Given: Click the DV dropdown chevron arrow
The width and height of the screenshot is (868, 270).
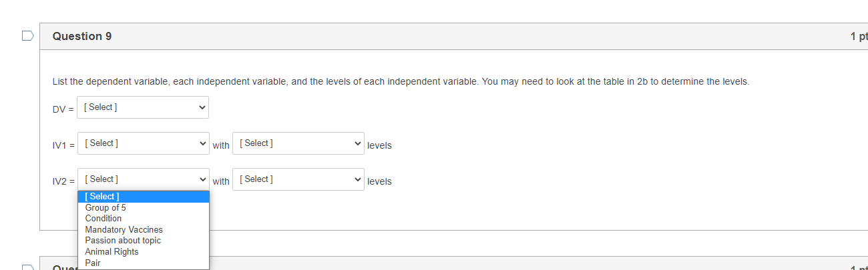Looking at the screenshot, I should (202, 107).
